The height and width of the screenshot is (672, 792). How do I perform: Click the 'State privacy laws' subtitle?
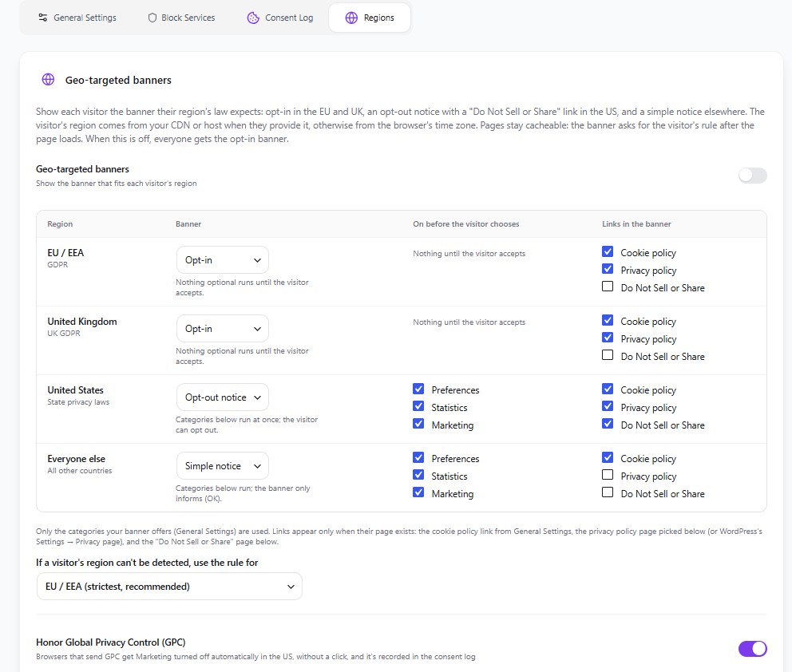78,402
